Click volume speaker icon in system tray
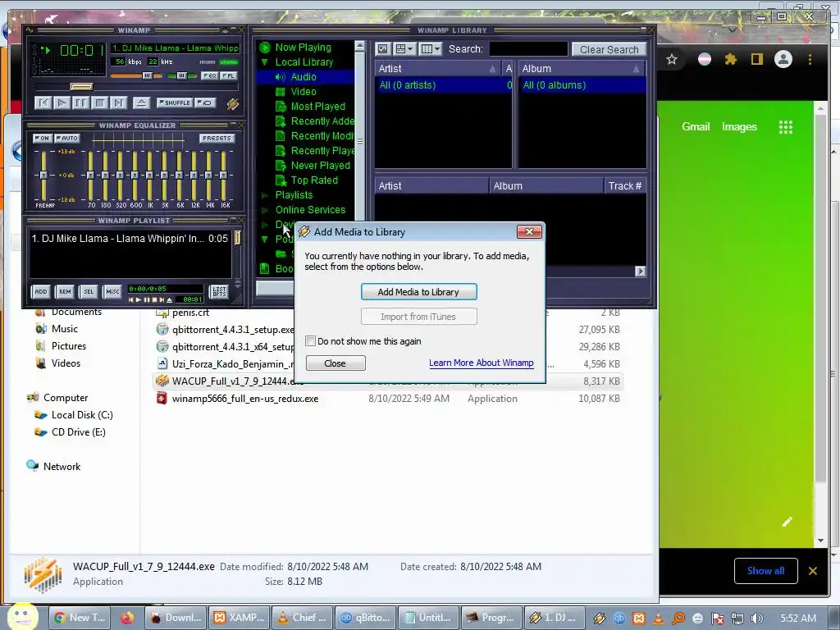Screen dimensions: 840x630 click(757, 619)
